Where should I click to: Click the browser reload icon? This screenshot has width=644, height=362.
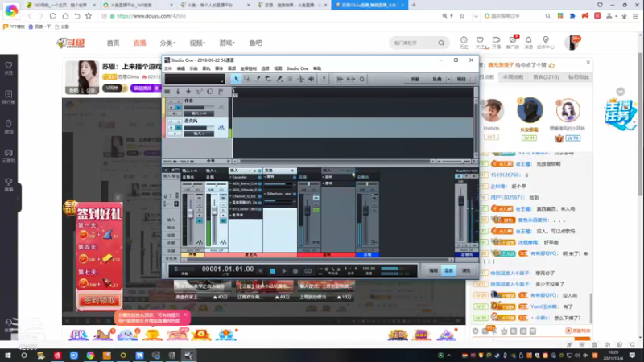[52, 16]
